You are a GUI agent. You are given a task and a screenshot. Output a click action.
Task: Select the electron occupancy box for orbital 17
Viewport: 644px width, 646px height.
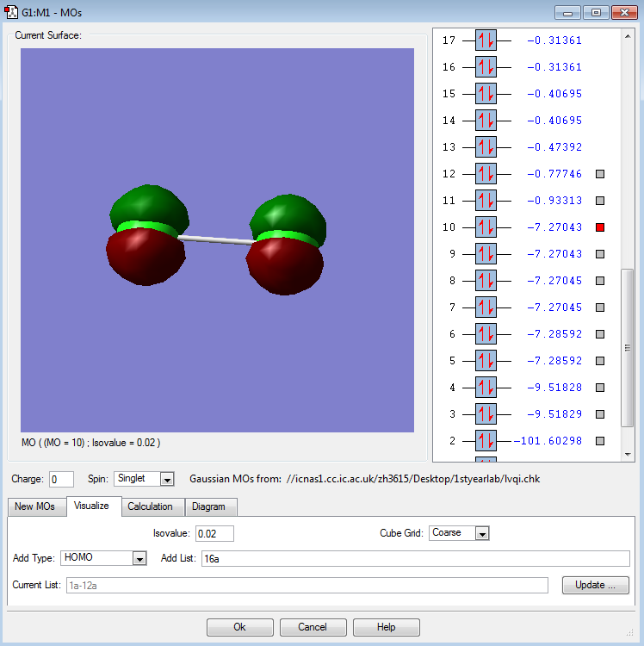coord(486,40)
